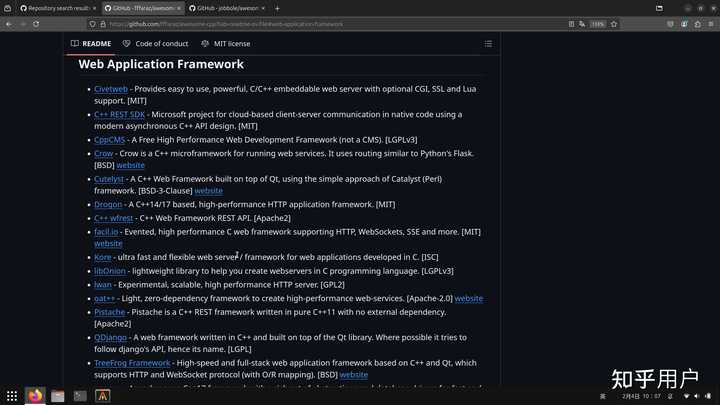
Task: Open the app grid launcher in taskbar
Action: point(12,396)
